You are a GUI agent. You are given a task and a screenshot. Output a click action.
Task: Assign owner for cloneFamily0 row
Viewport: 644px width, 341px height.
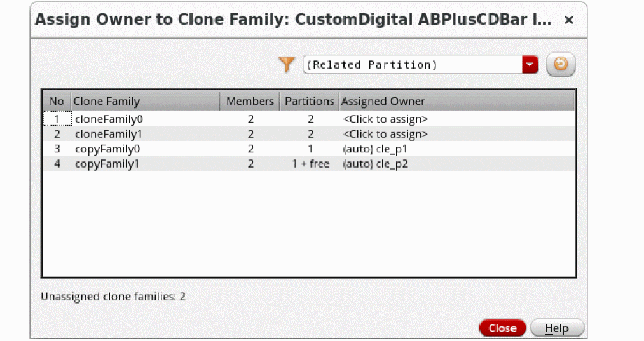tap(385, 119)
